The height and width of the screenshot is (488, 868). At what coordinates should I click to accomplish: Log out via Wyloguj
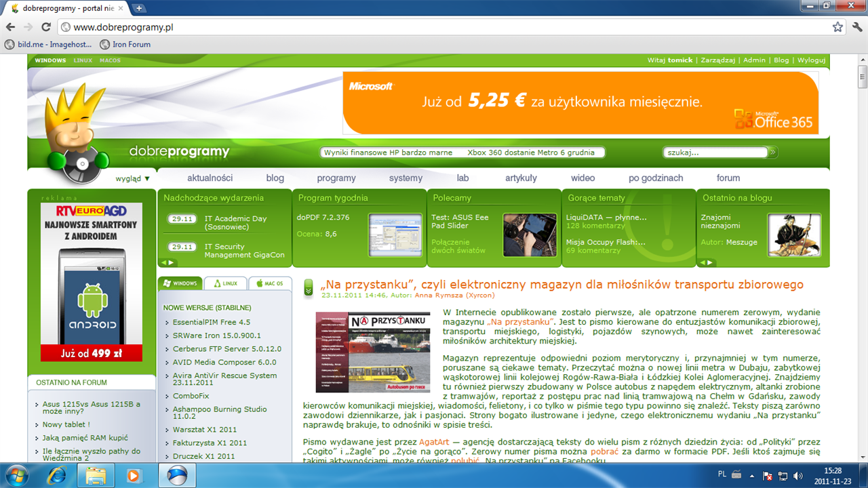click(811, 60)
